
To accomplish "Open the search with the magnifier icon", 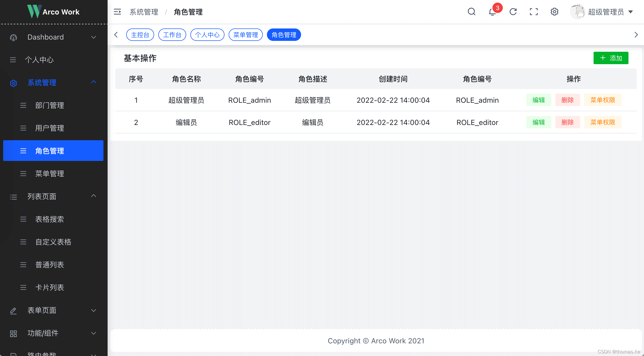I will pos(471,12).
